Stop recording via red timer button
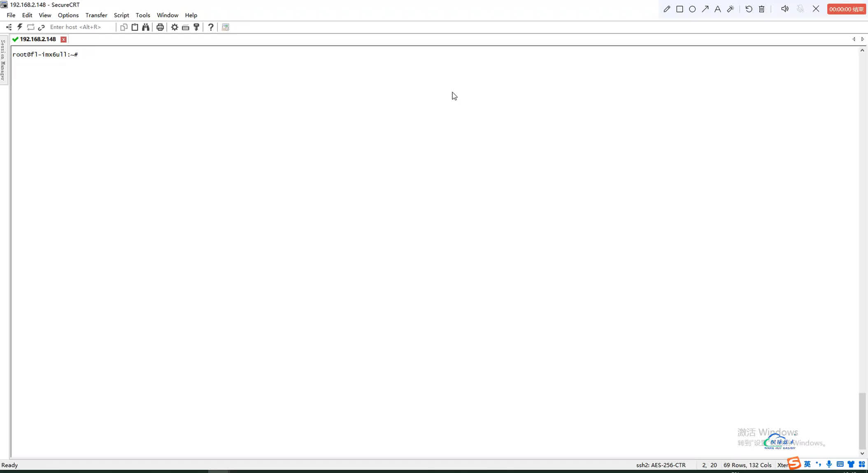This screenshot has height=473, width=868. (x=846, y=9)
